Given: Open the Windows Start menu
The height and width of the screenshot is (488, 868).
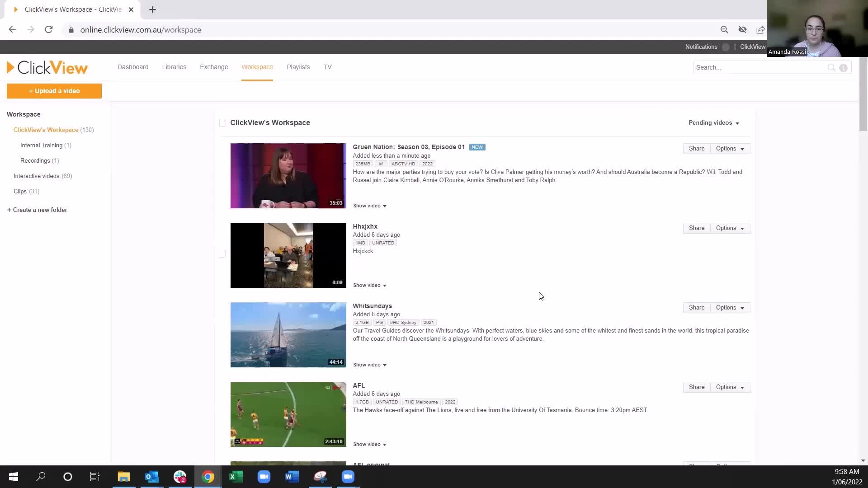Looking at the screenshot, I should click(x=14, y=477).
